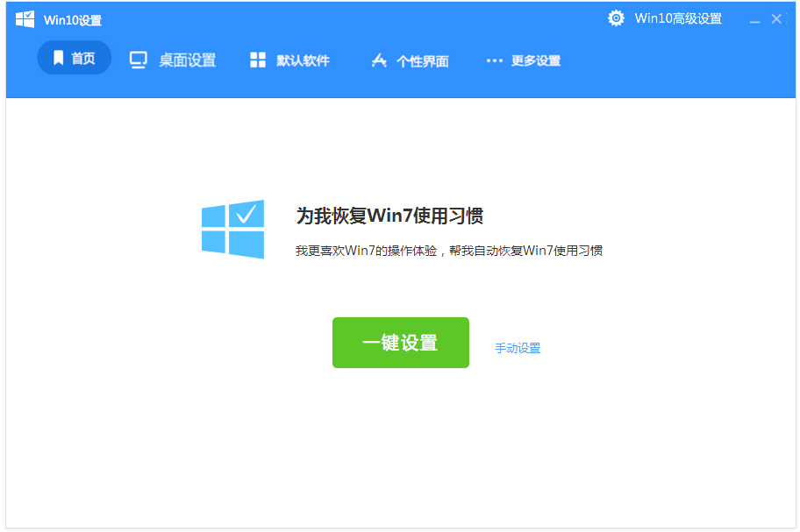Click the monitor icon next to 桌面设置
Screen dimensions: 800x532
coord(139,60)
